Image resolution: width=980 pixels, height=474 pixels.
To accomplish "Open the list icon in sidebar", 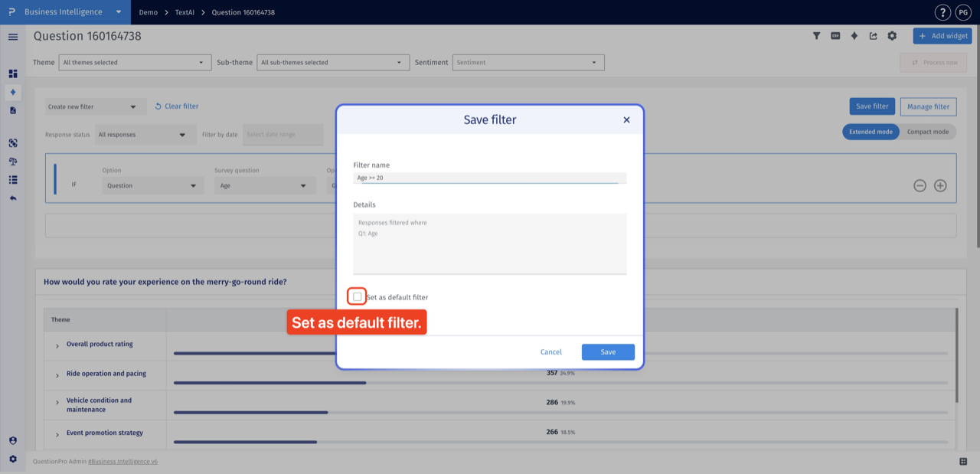I will (13, 180).
